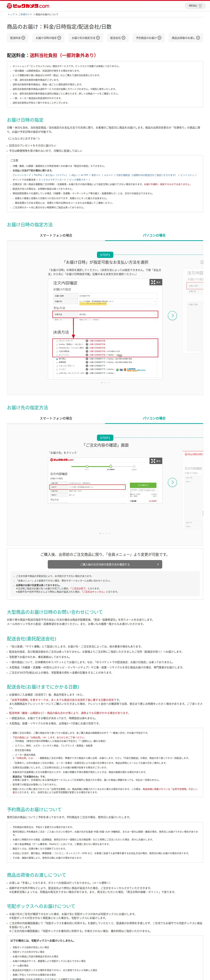Select third dot of お届け日時 carousel
210x980 pixels.
108,383
